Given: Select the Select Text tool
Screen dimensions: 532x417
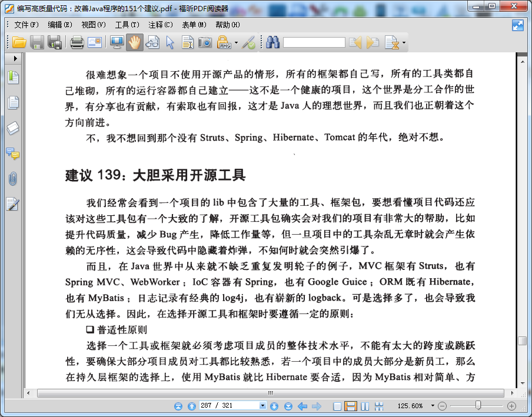Looking at the screenshot, I should 188,42.
